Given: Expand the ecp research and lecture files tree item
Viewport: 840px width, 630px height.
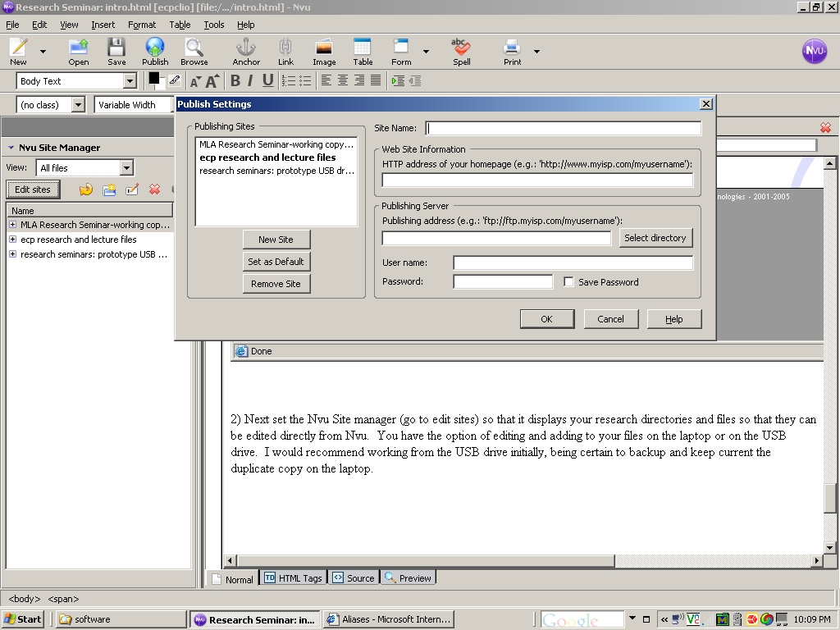Looking at the screenshot, I should click(x=12, y=240).
